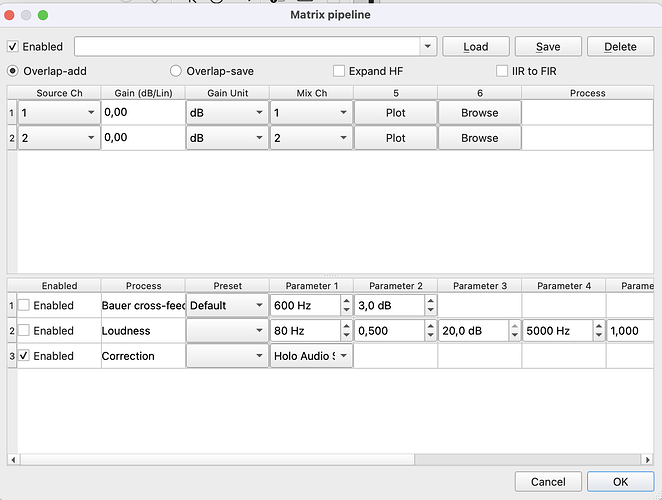Viewport: 662px width, 500px height.
Task: Click the left arrow of horizontal scrollbar
Action: coord(14,459)
